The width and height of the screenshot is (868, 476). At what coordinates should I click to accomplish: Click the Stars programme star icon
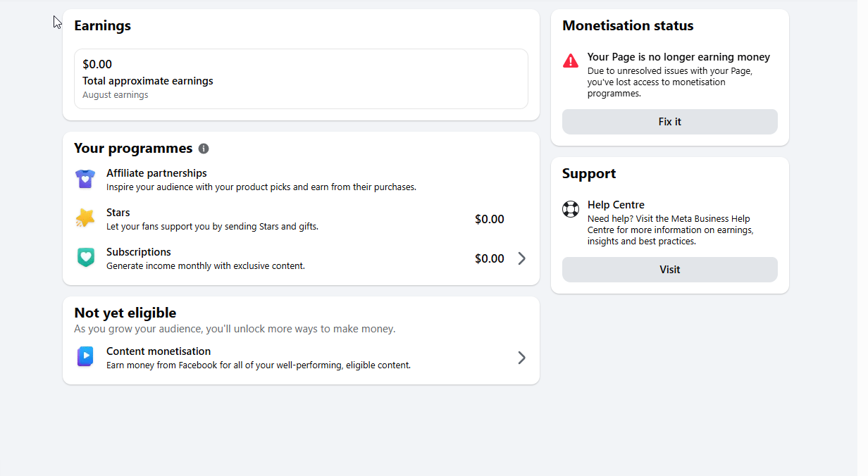(x=85, y=218)
